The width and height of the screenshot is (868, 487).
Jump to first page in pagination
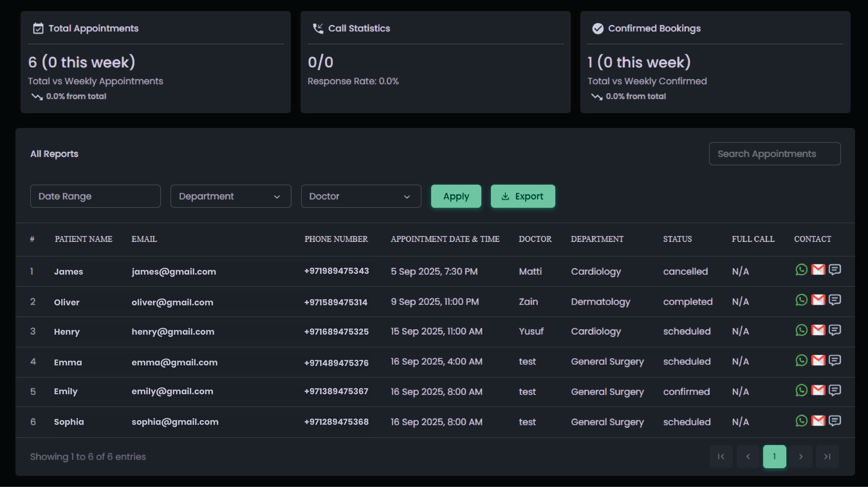click(721, 457)
